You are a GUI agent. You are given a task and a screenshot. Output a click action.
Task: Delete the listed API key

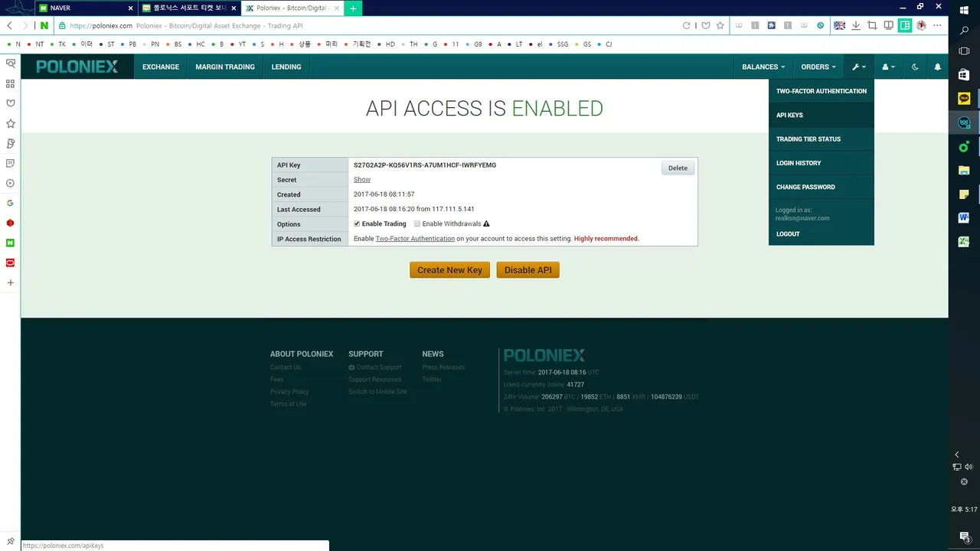tap(678, 168)
